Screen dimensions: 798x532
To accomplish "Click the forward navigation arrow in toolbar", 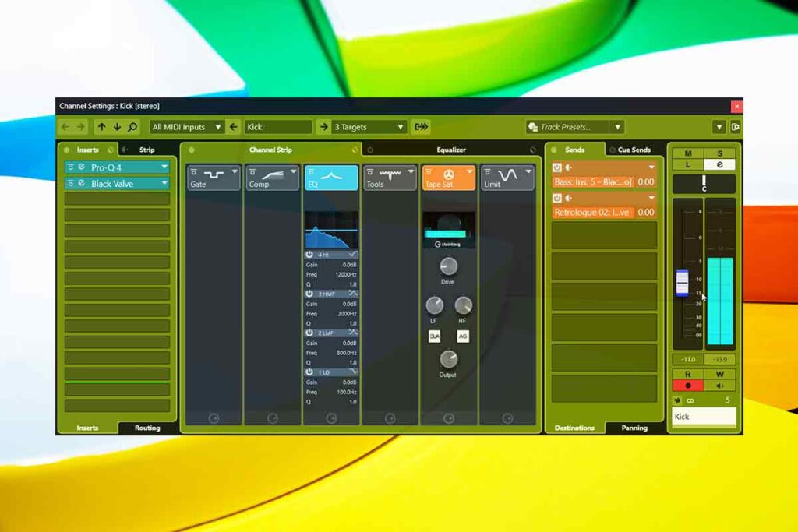I will (81, 127).
